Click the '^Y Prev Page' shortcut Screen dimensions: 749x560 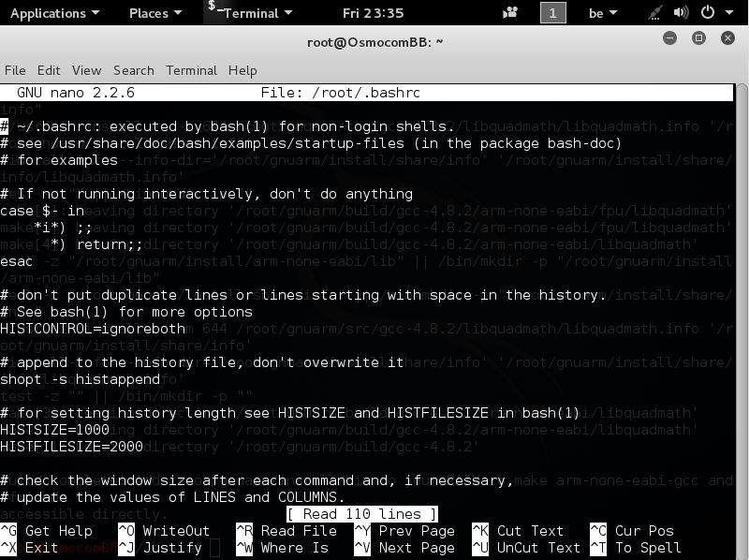[404, 531]
